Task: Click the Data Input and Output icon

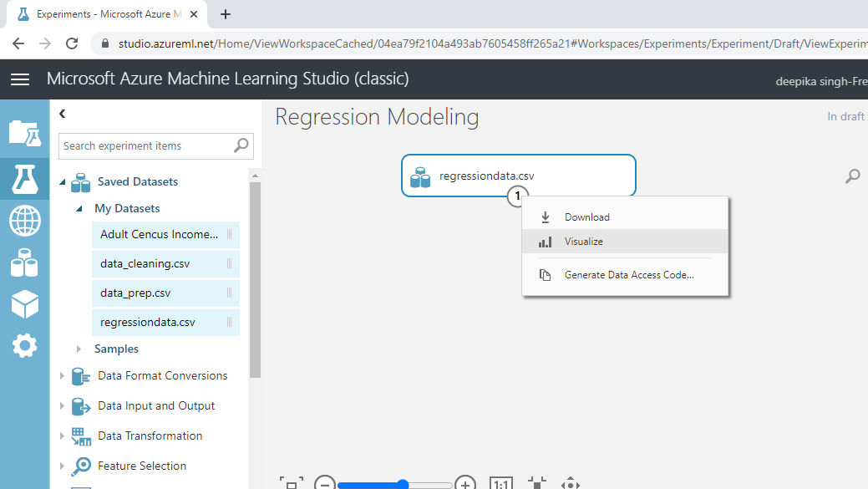Action: [81, 406]
